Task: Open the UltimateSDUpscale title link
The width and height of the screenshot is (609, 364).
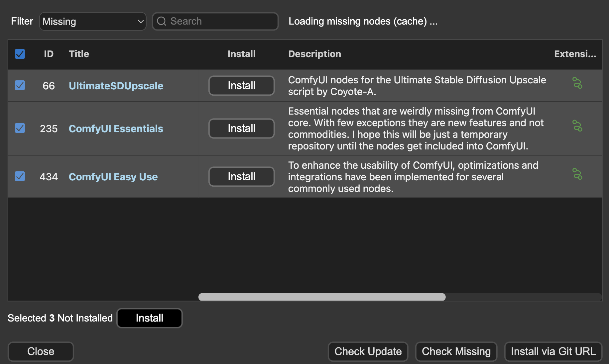Action: coord(116,86)
